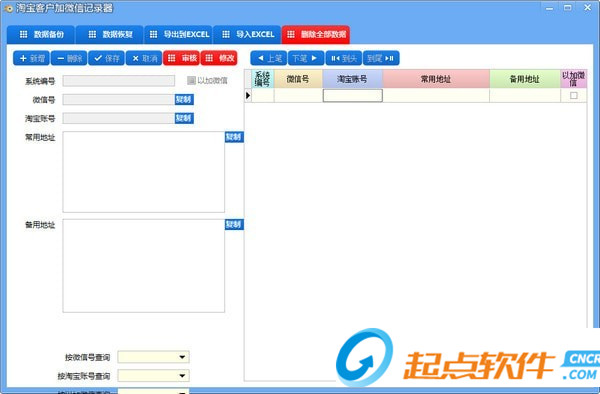Screen dimensions: 600x394
Task: Click the red 修改 button
Action: (x=219, y=58)
